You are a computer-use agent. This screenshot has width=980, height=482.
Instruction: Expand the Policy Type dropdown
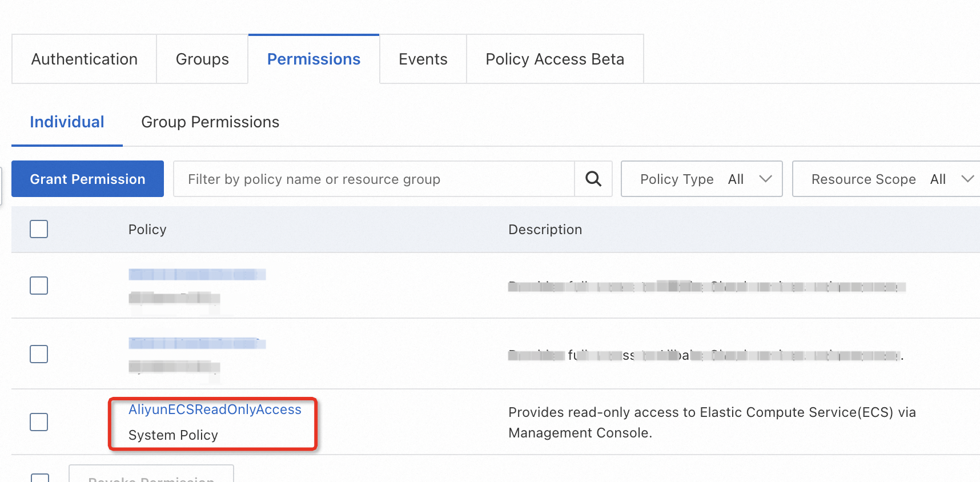(701, 179)
